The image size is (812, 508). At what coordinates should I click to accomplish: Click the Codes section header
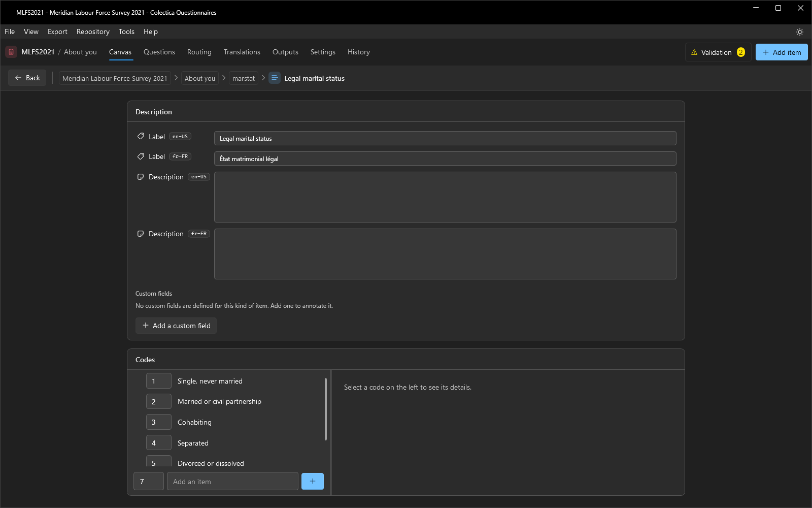145,360
